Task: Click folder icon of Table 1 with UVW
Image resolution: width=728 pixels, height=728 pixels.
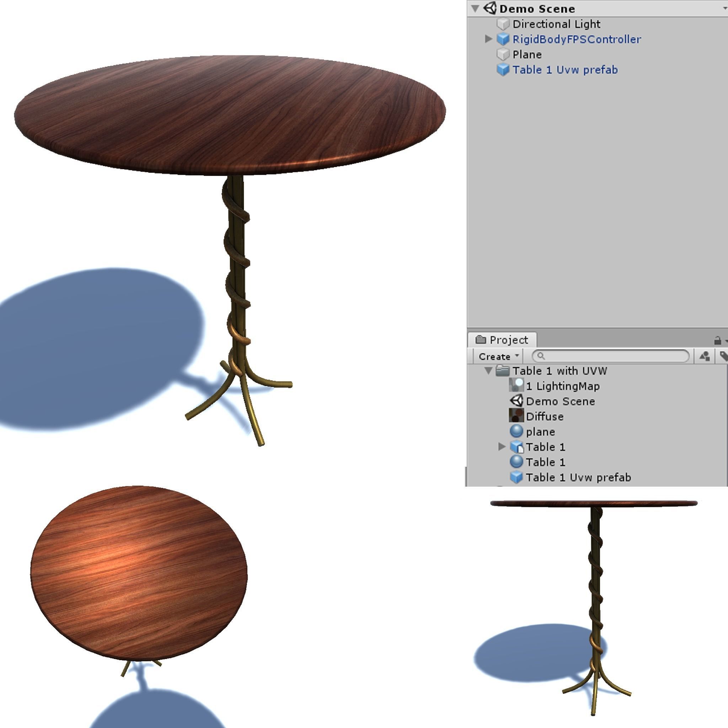Action: (503, 371)
